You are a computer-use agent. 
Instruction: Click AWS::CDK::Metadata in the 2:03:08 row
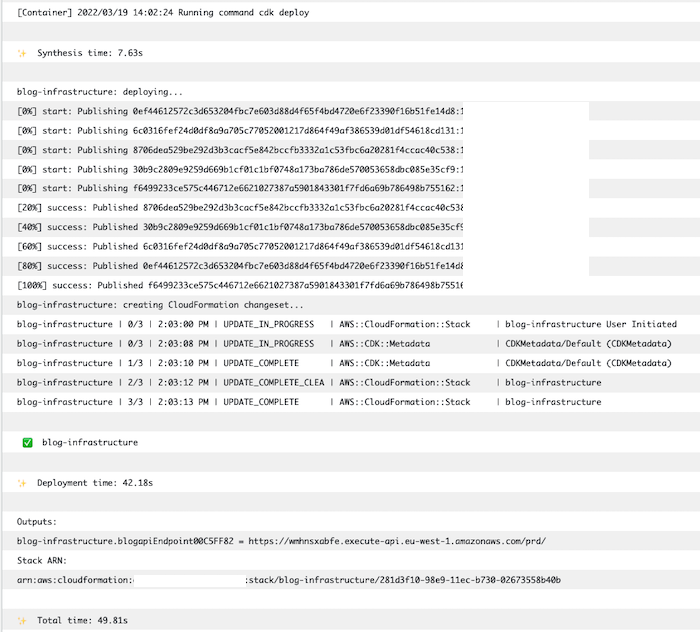click(385, 344)
